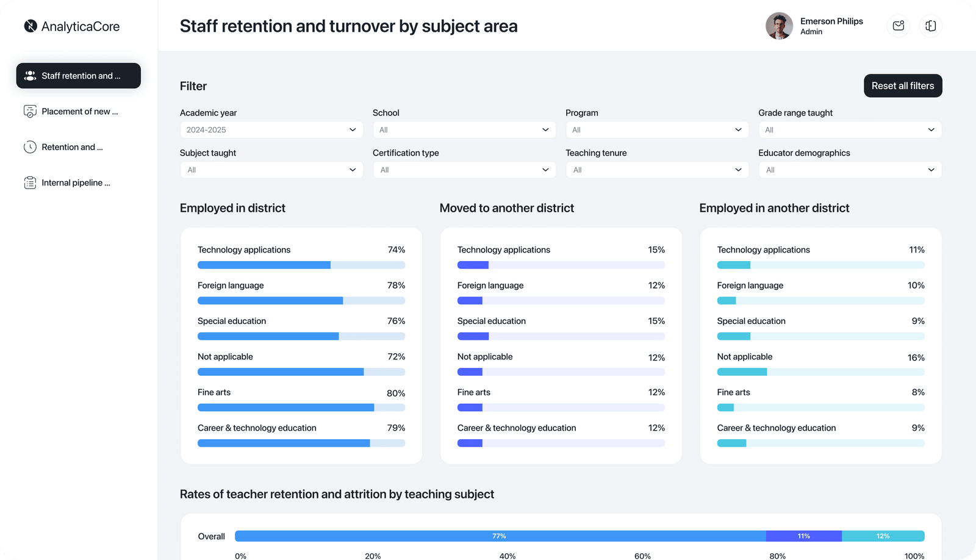Expand the Grade range taught dropdown

(x=849, y=130)
